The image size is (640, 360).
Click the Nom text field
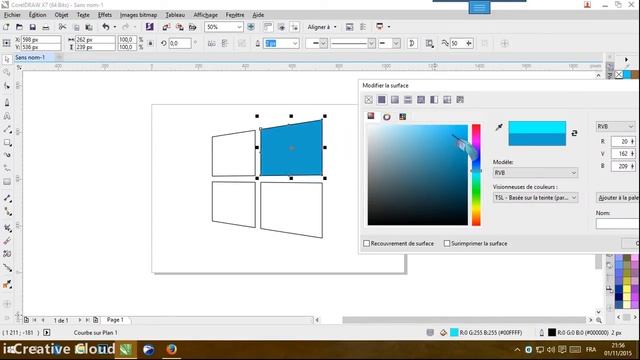pos(618,224)
